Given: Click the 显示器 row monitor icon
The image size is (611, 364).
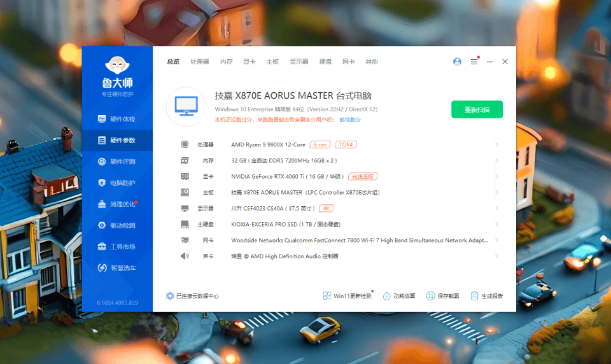Looking at the screenshot, I should (x=185, y=209).
